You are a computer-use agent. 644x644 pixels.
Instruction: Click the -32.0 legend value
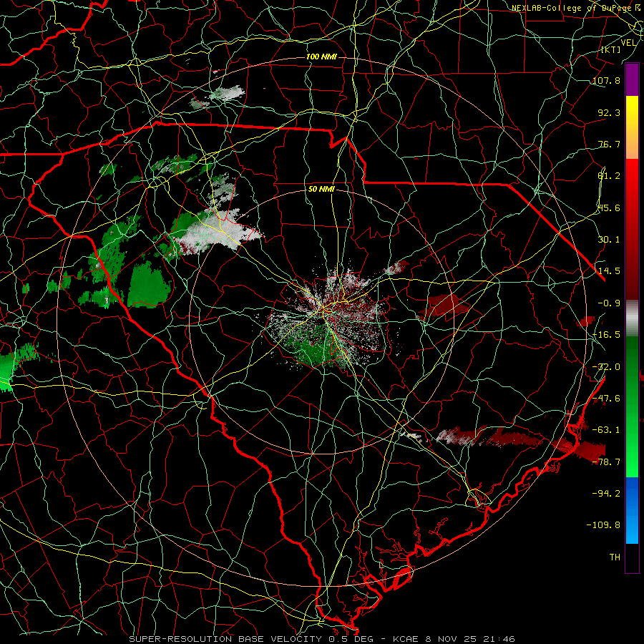(606, 367)
